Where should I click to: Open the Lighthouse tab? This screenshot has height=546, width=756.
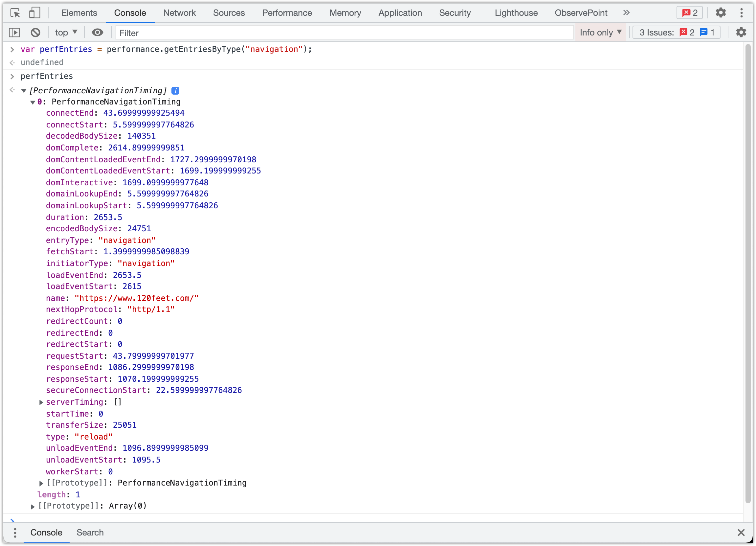pos(516,13)
